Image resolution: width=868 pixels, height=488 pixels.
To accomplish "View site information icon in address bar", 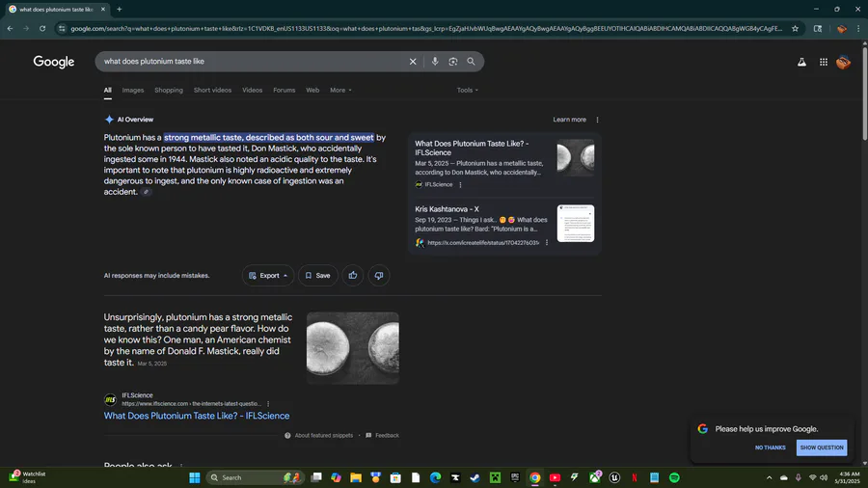I will point(62,29).
